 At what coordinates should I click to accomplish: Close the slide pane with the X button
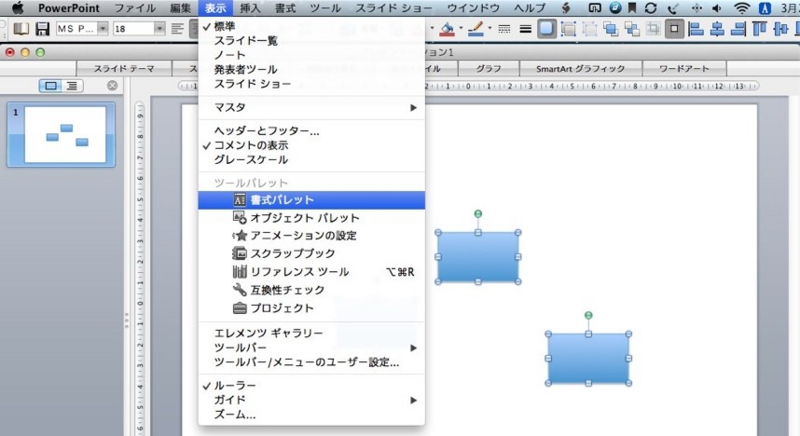(112, 86)
